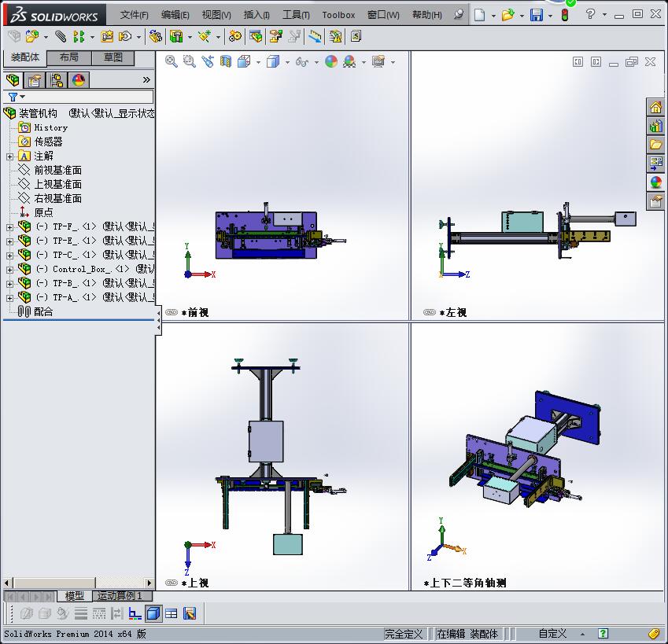Open the 工具(T) menu
Screen dimensions: 668x644
tap(296, 15)
